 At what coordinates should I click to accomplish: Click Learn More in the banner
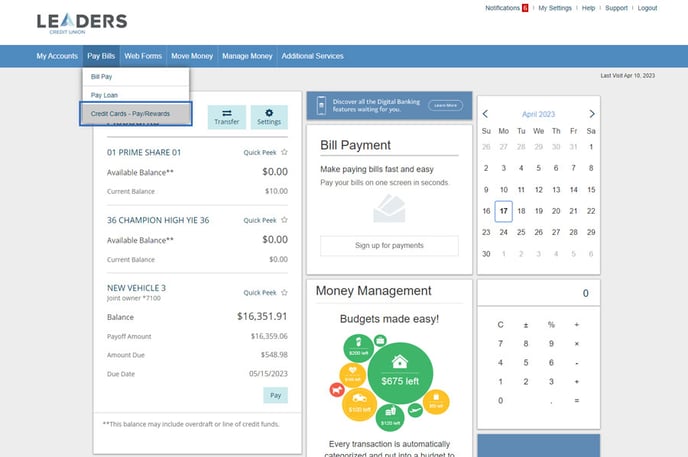tap(445, 105)
